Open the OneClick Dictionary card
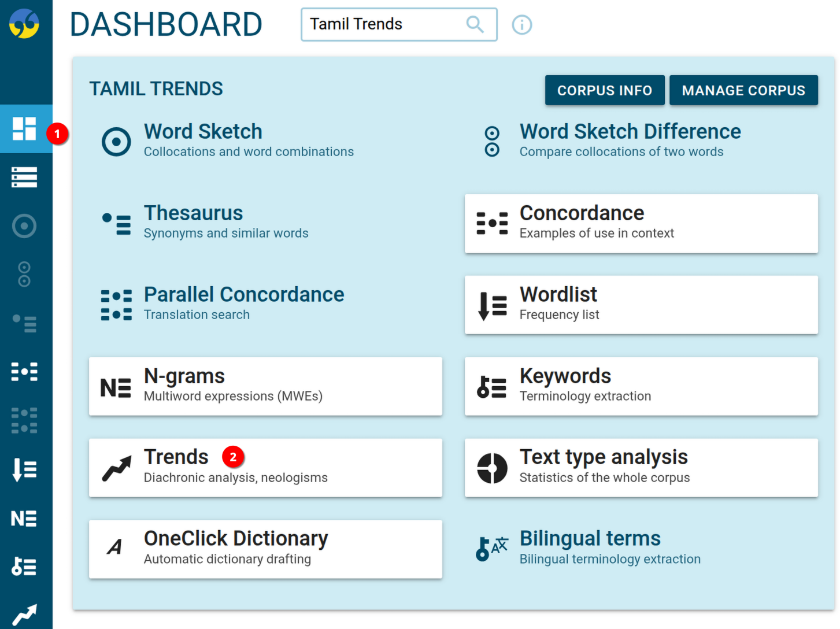Screen dimensions: 840x629 pos(265,549)
